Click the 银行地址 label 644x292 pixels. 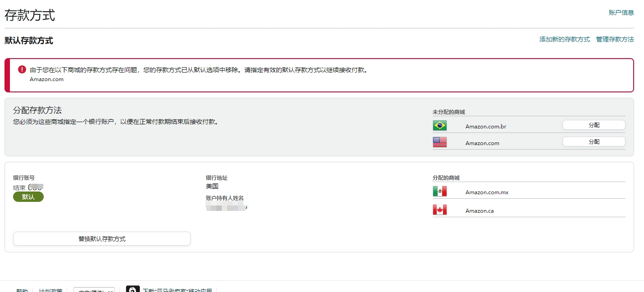(x=217, y=178)
